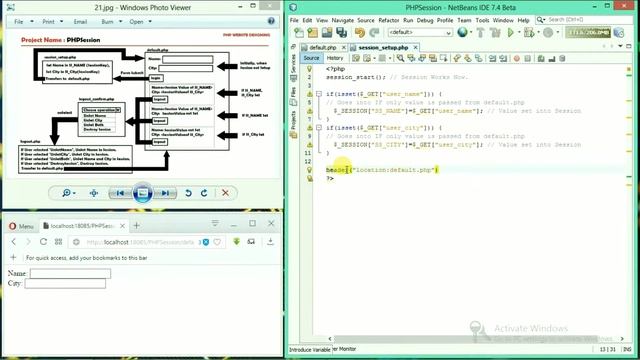
Task: Click the orange Undo arrow in NetBeans
Action: tap(360, 32)
